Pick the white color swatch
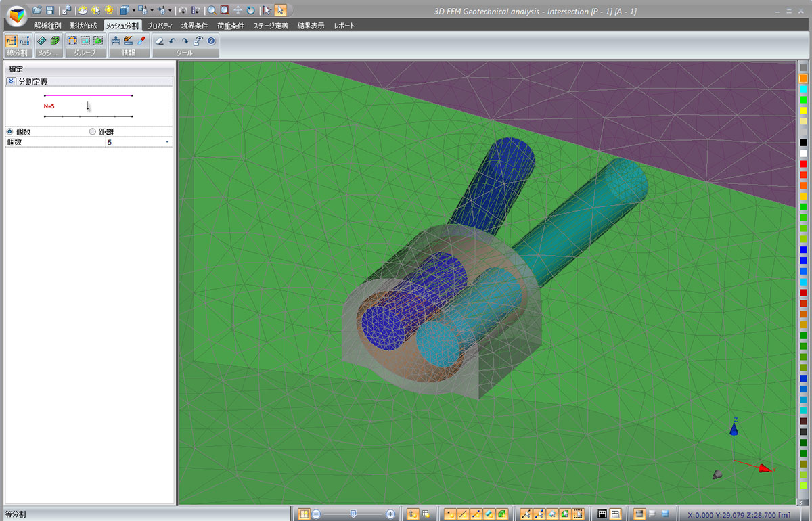This screenshot has height=521, width=812. pos(803,154)
